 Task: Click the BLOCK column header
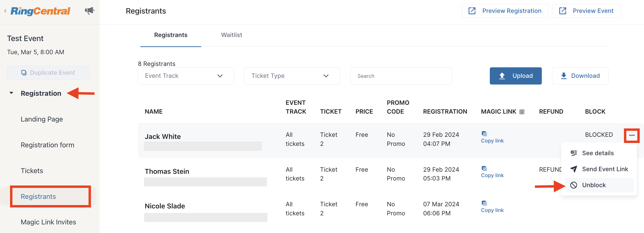click(x=595, y=111)
